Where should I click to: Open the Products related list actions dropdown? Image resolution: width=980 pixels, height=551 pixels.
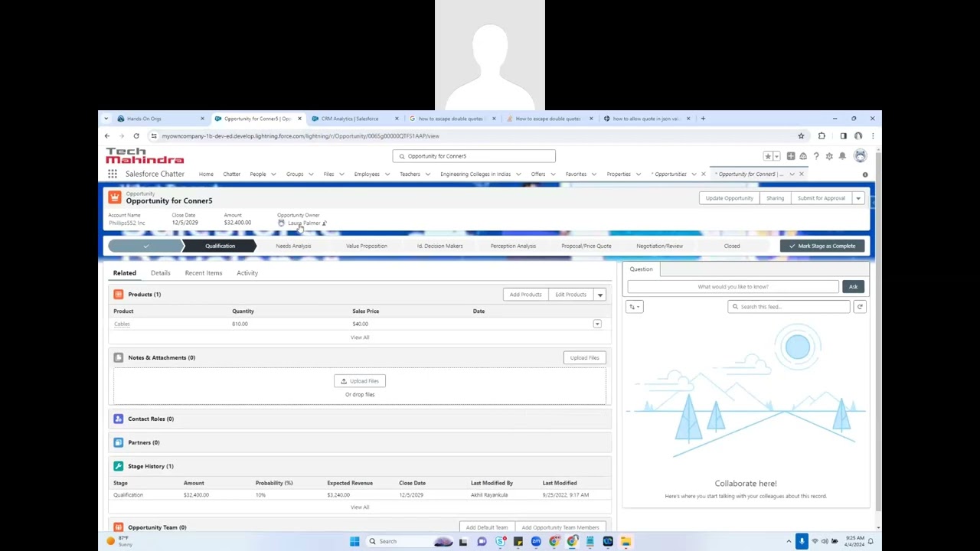(600, 295)
